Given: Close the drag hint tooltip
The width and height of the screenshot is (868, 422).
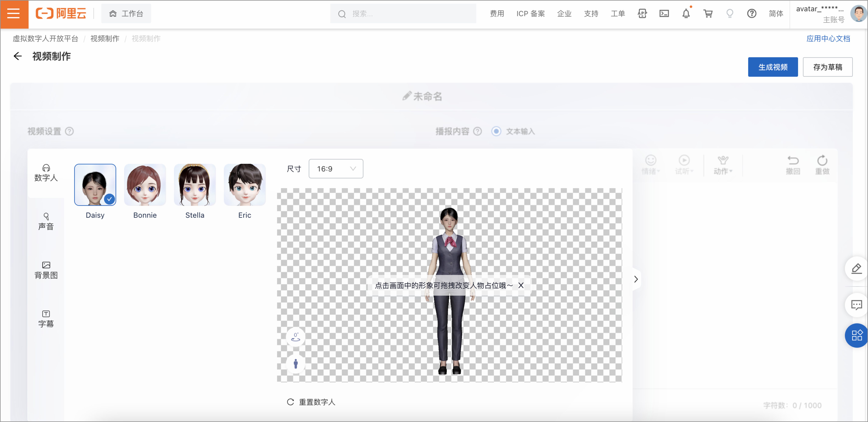Looking at the screenshot, I should point(521,285).
